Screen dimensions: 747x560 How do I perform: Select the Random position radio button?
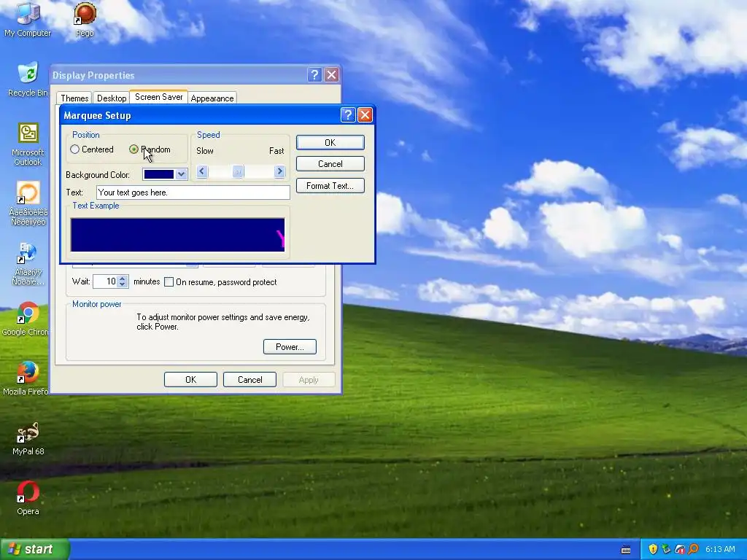point(133,149)
